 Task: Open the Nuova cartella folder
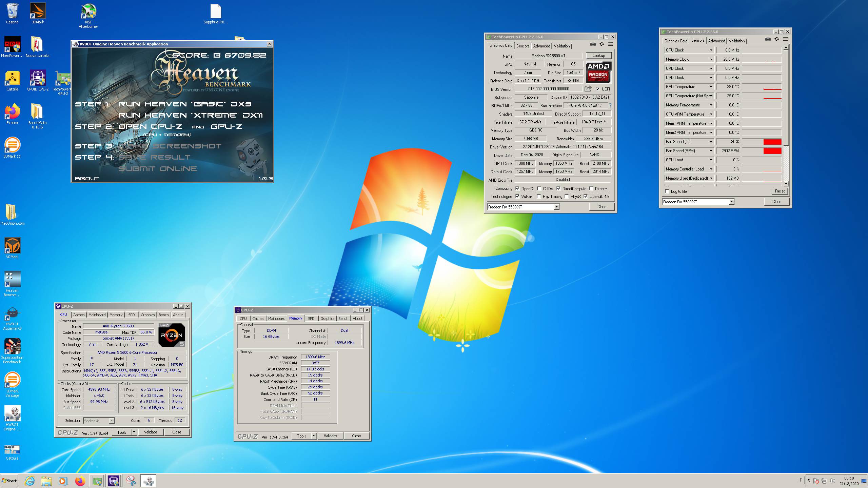38,47
